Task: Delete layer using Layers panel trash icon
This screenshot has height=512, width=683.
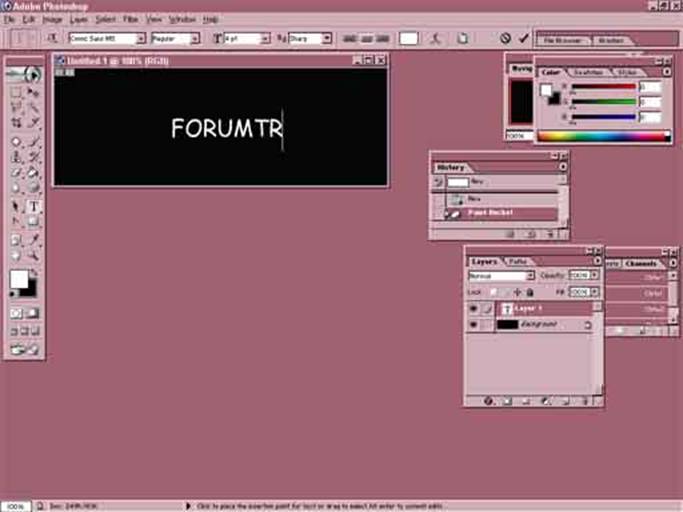Action: (x=585, y=401)
